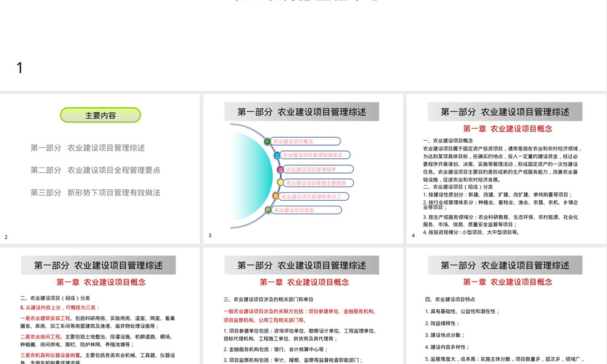Click the 农业建设项目管理制度体系 pill label
This screenshot has height=364, width=607.
[x=316, y=155]
